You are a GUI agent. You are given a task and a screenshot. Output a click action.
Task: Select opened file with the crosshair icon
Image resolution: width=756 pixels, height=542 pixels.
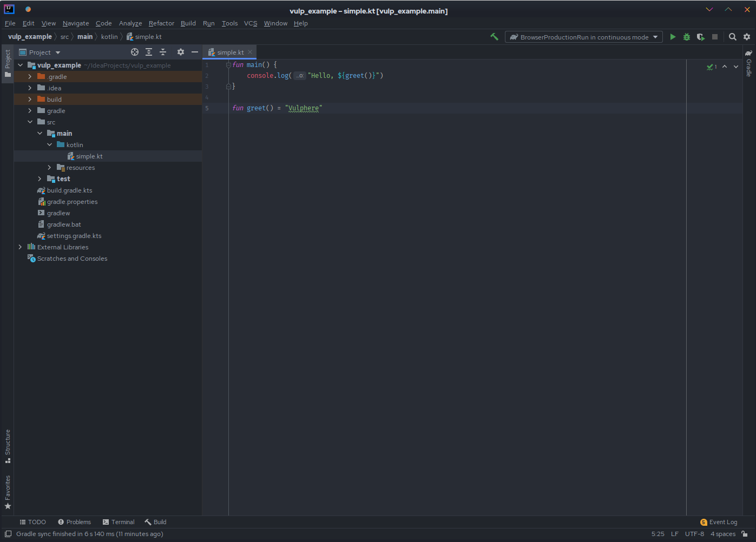pos(134,52)
